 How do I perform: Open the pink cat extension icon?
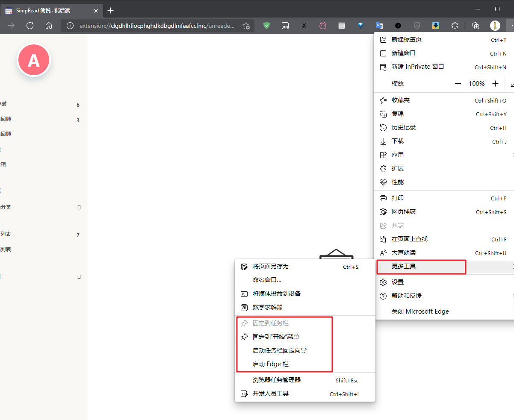click(323, 26)
